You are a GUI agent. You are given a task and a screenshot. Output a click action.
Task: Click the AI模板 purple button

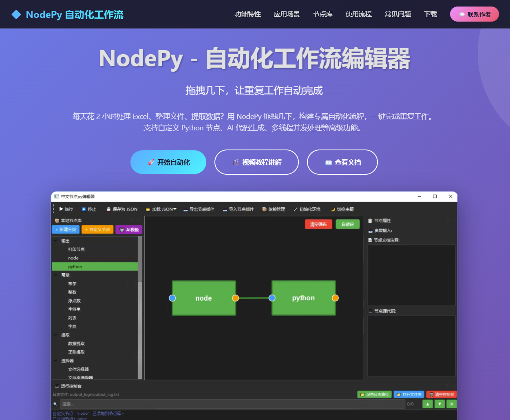[x=129, y=230]
